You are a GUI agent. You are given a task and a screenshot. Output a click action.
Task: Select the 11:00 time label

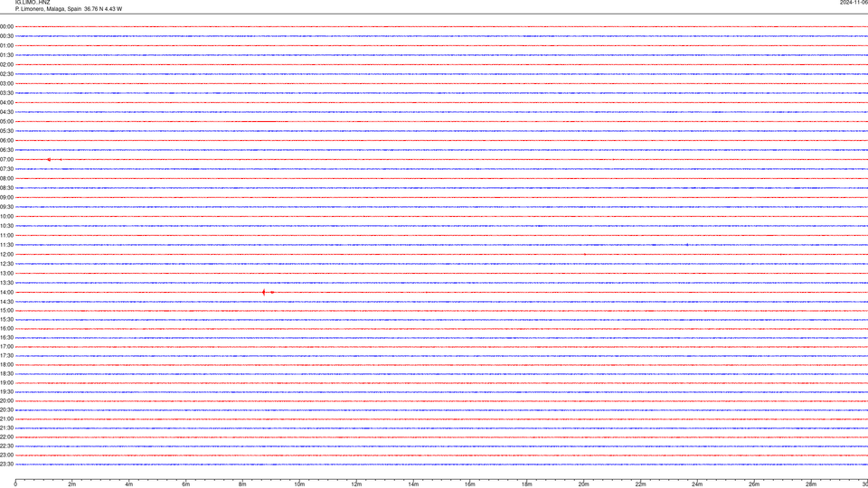(6, 235)
